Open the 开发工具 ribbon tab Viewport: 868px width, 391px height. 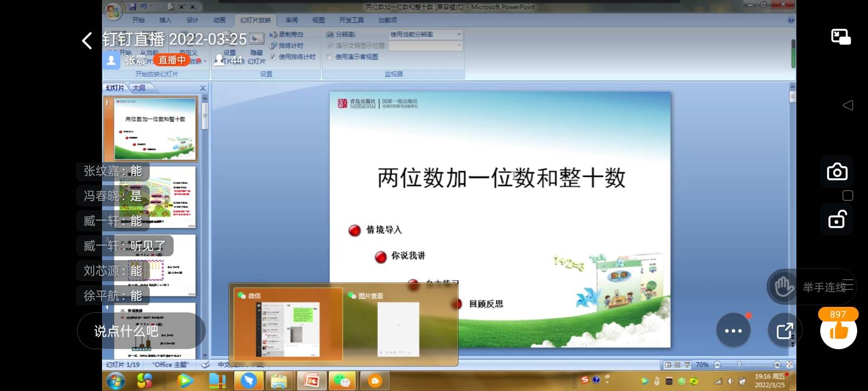click(x=351, y=20)
